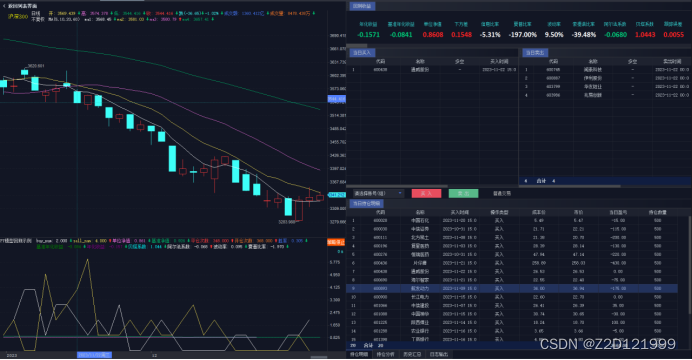Switch to the 持仓明细 bottom tab
The image size is (692, 360).
point(359,354)
